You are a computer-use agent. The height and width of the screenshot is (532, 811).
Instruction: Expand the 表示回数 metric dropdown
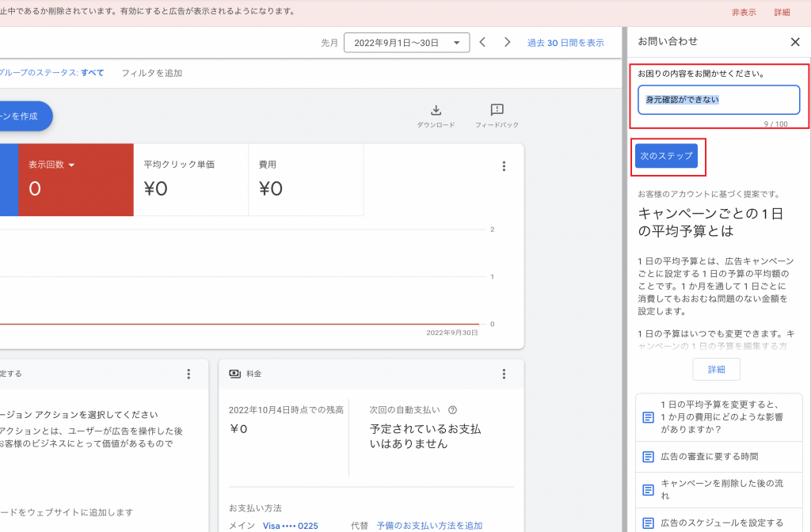71,165
